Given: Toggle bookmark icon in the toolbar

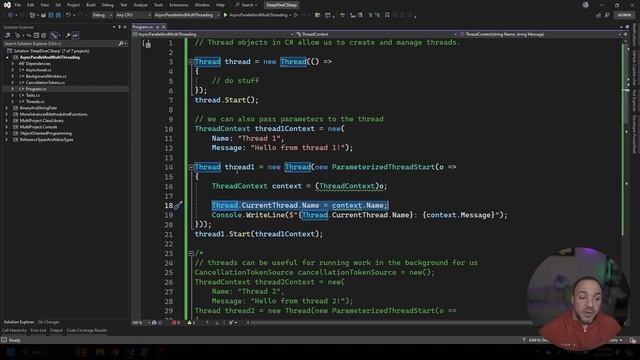Looking at the screenshot, I should click(x=387, y=15).
